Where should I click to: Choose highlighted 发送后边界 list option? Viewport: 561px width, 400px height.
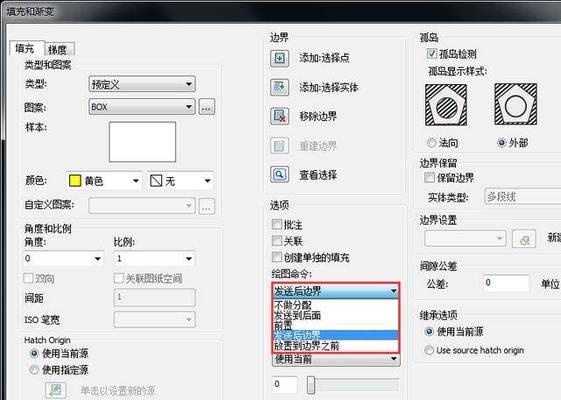336,335
